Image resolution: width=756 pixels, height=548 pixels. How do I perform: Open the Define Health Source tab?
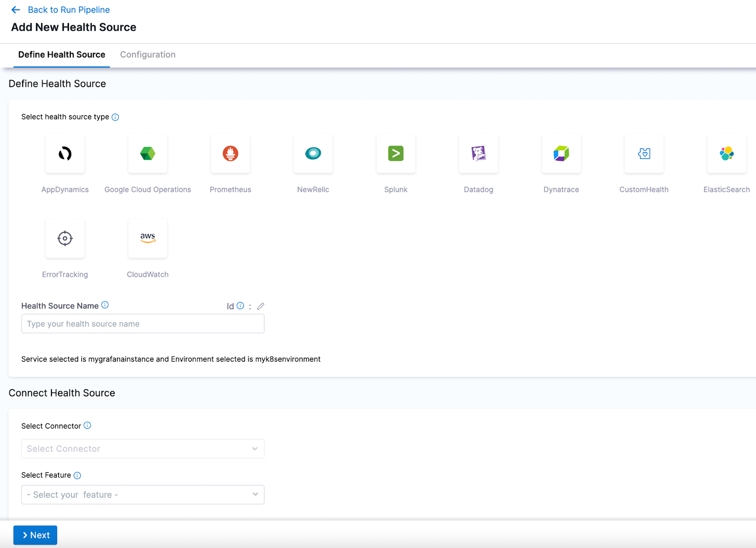pos(61,54)
